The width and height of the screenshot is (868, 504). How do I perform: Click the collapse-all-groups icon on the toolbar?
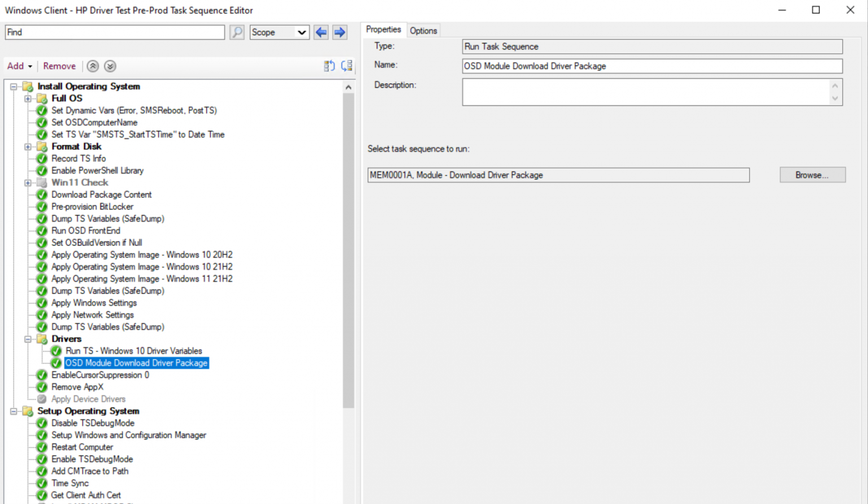pos(329,66)
